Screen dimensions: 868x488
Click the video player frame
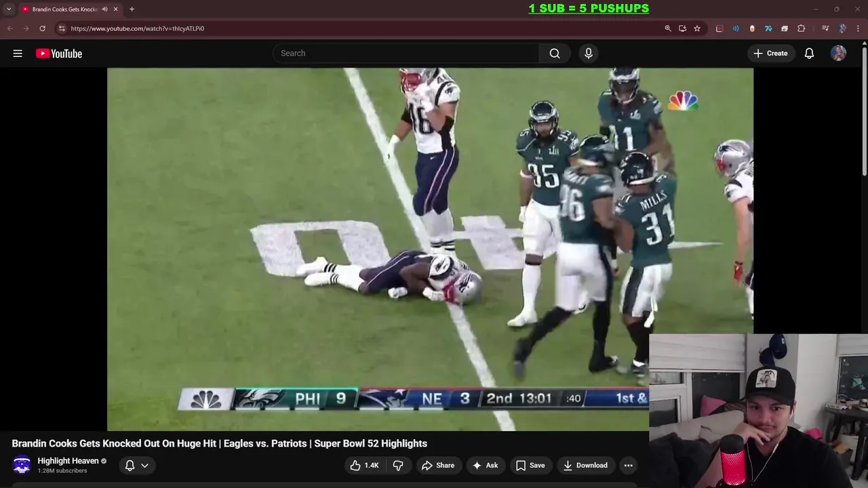click(430, 249)
